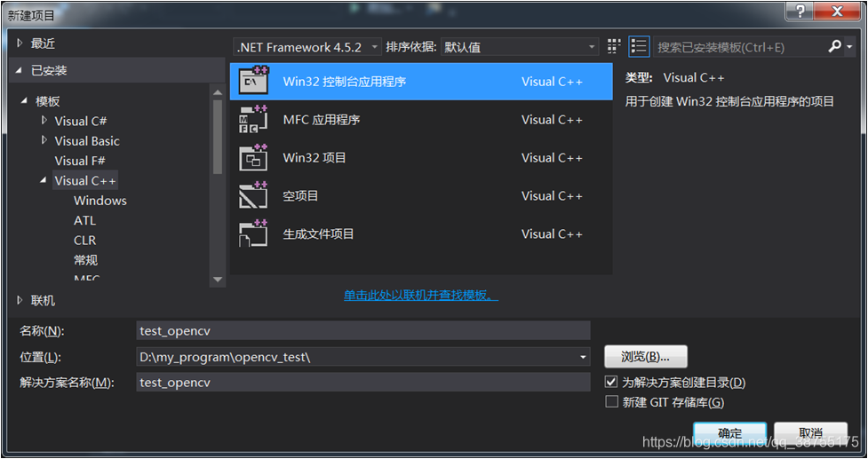Toggle 为解决方案创建目录 checkbox
The image size is (868, 459).
(x=611, y=382)
